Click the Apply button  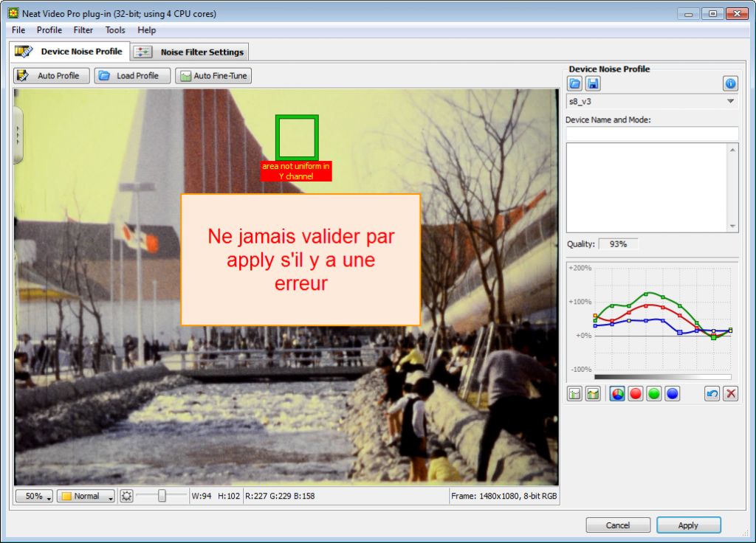[689, 525]
